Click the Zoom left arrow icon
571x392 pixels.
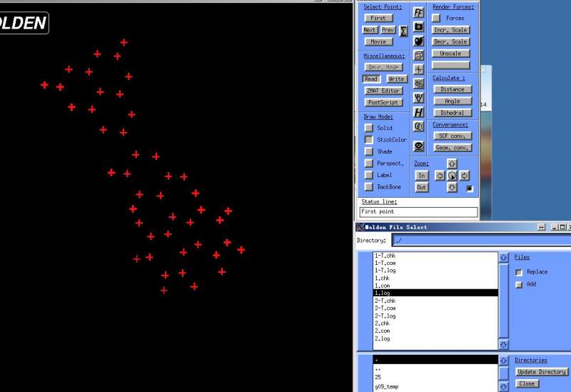tap(440, 176)
